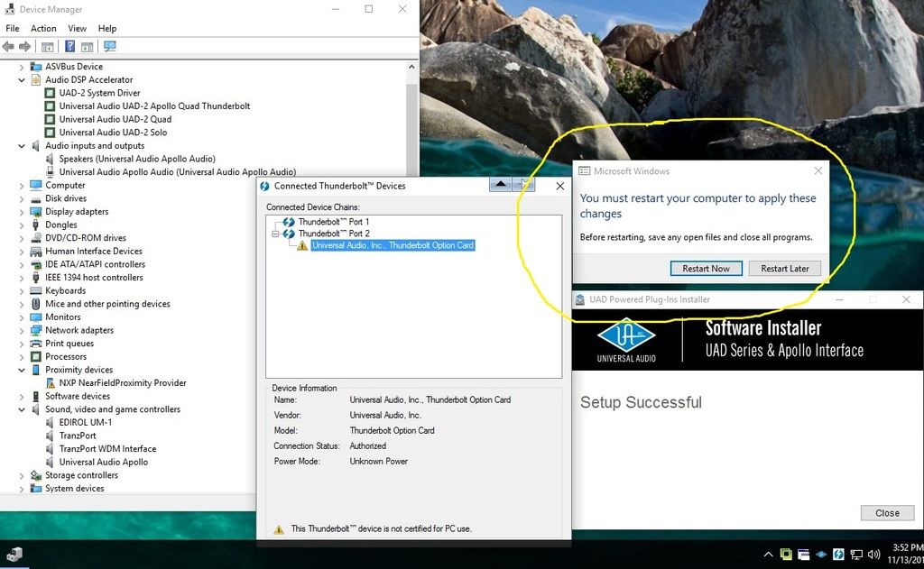Image resolution: width=924 pixels, height=569 pixels.
Task: Show hidden icons in system tray
Action: pyautogui.click(x=768, y=554)
